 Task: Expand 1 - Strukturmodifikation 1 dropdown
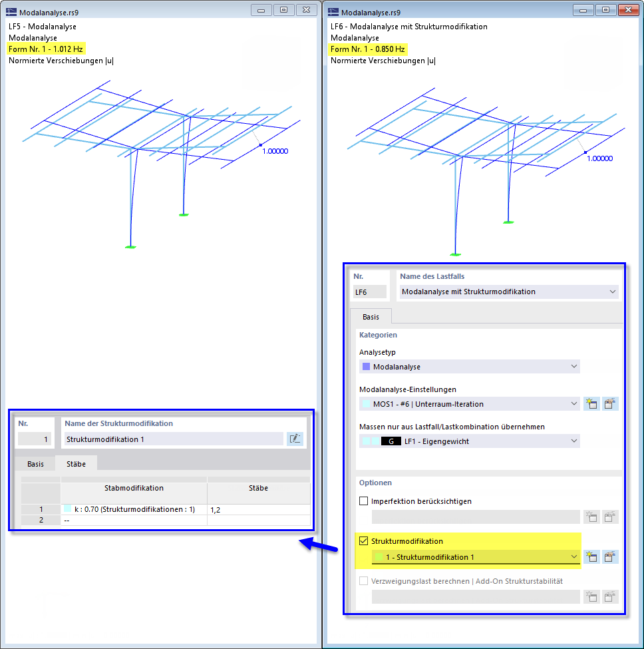point(574,556)
